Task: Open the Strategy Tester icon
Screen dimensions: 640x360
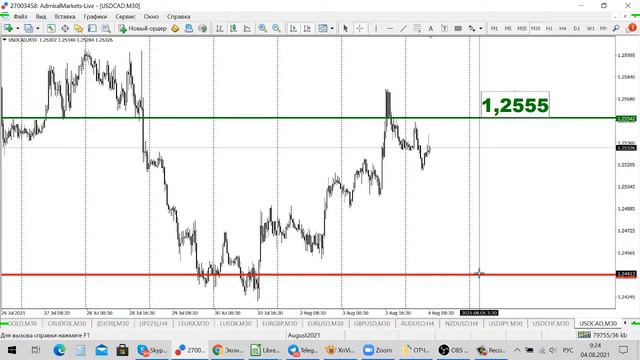Action: [106, 28]
